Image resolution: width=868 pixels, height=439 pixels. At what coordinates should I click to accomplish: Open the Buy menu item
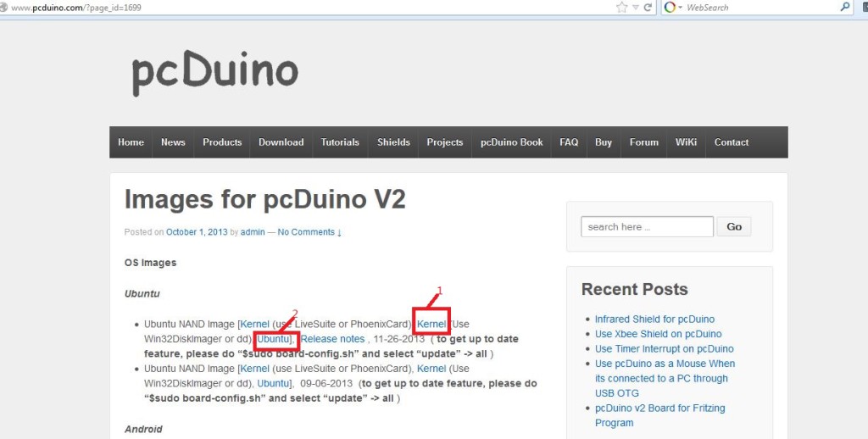point(604,142)
